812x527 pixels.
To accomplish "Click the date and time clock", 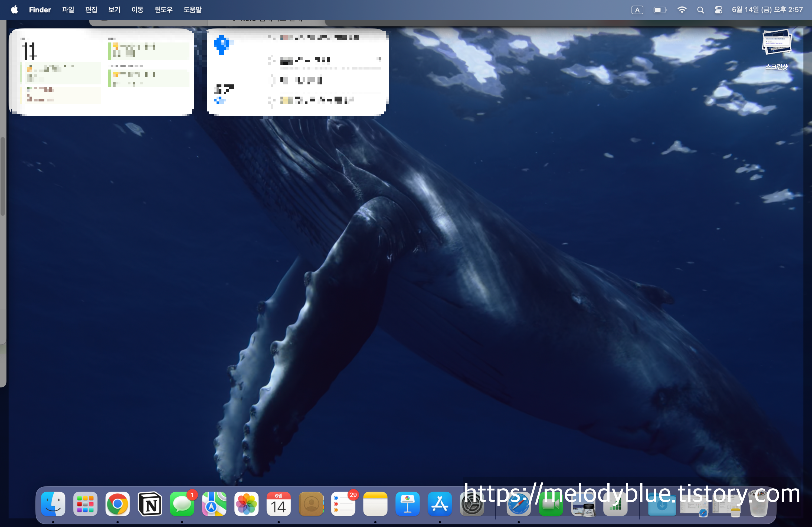I will (x=767, y=10).
